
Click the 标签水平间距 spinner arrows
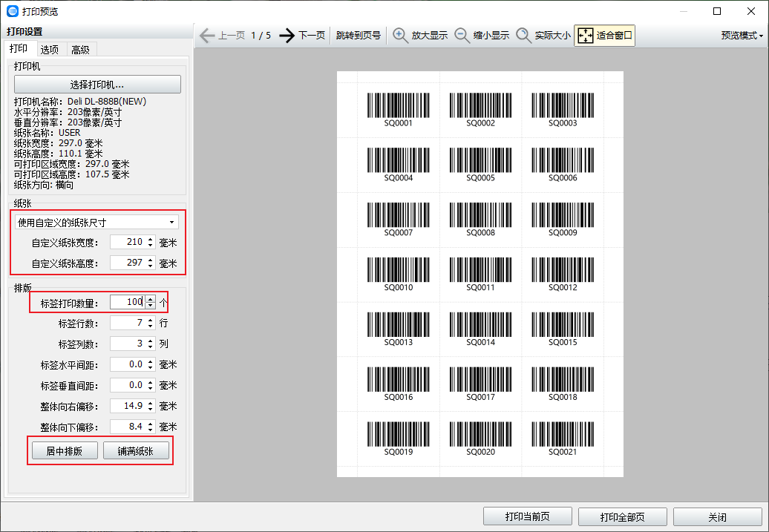tap(151, 364)
